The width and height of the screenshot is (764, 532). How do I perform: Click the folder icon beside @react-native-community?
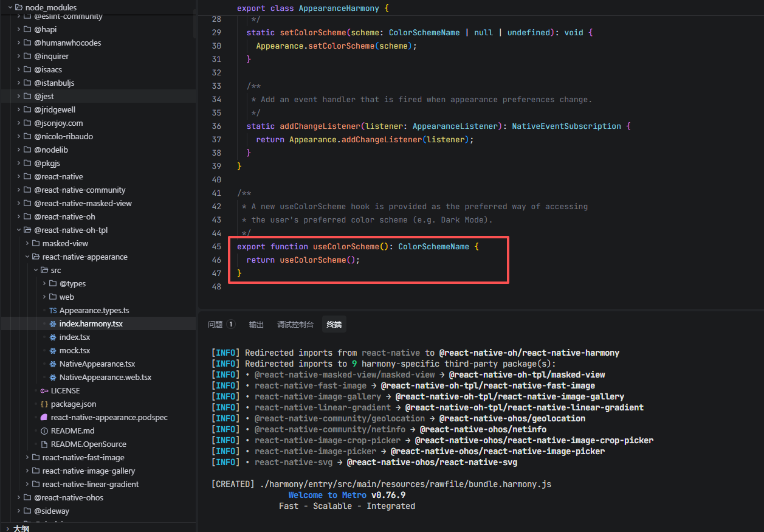(x=27, y=190)
